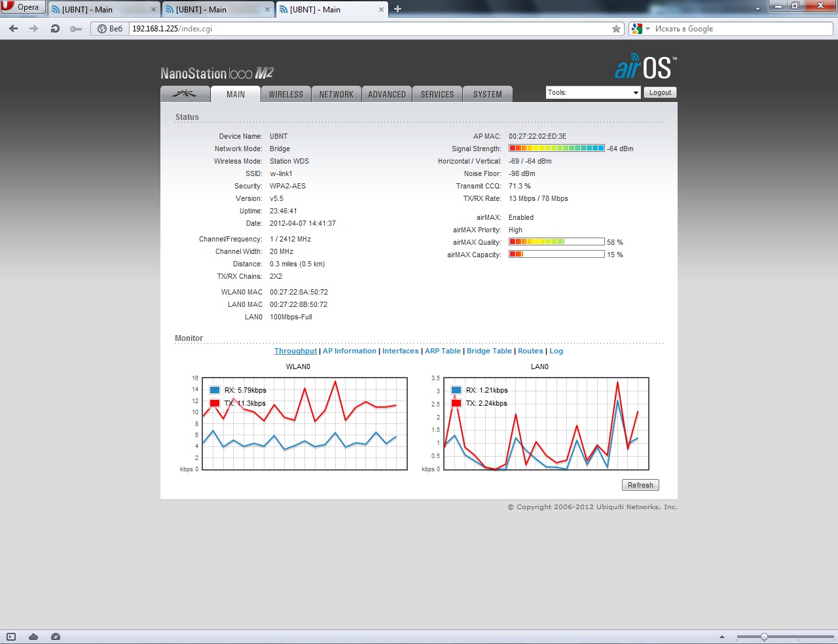Switch to the second [UBNT] - Main browser tab
The width and height of the screenshot is (838, 644).
218,10
